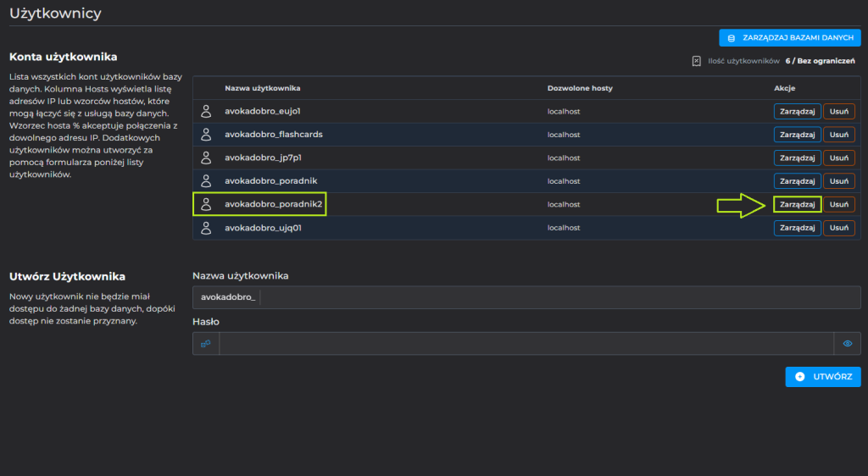Image resolution: width=868 pixels, height=476 pixels.
Task: Select the avokadobro_poradnik username row
Action: [270, 181]
